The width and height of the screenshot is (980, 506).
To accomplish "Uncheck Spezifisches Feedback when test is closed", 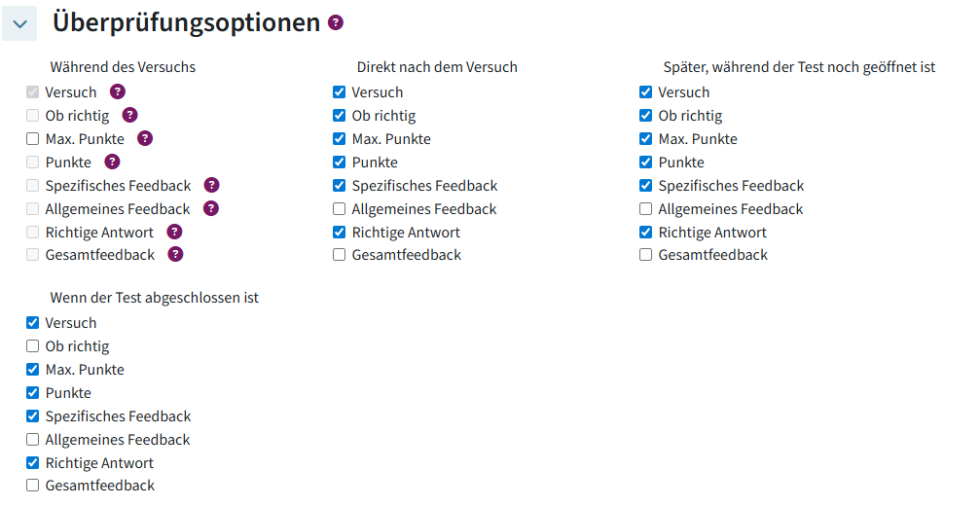I will [x=32, y=416].
